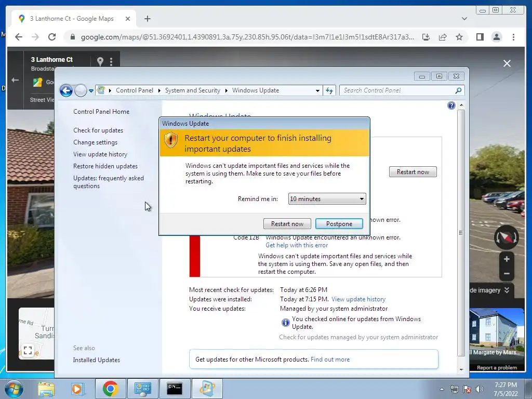Postpone the restart in the dialog
This screenshot has height=399, width=532.
[x=339, y=223]
